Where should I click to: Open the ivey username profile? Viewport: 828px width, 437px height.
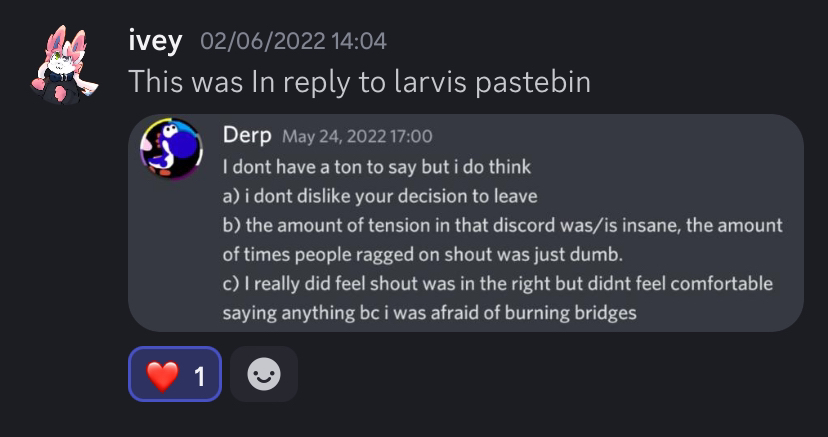[x=155, y=40]
